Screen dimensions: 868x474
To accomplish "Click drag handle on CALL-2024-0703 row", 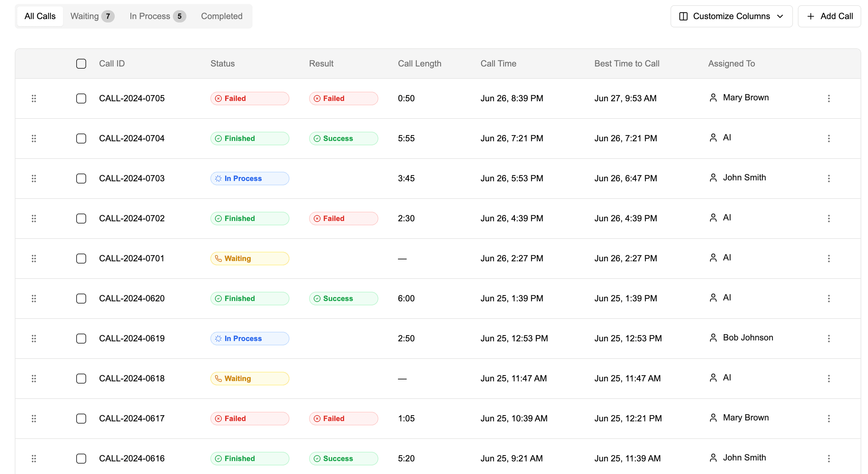I will pyautogui.click(x=34, y=178).
